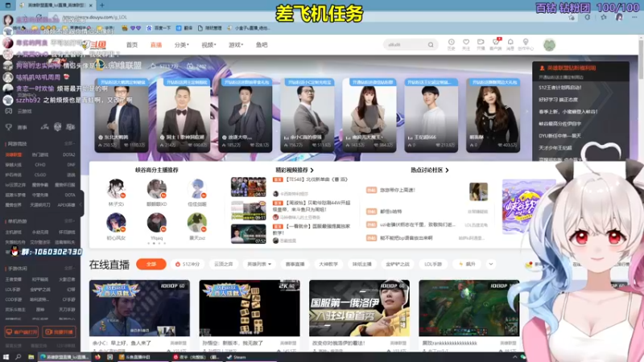The width and height of the screenshot is (644, 362).
Task: Click the Douyu logo
Action: [x=94, y=45]
